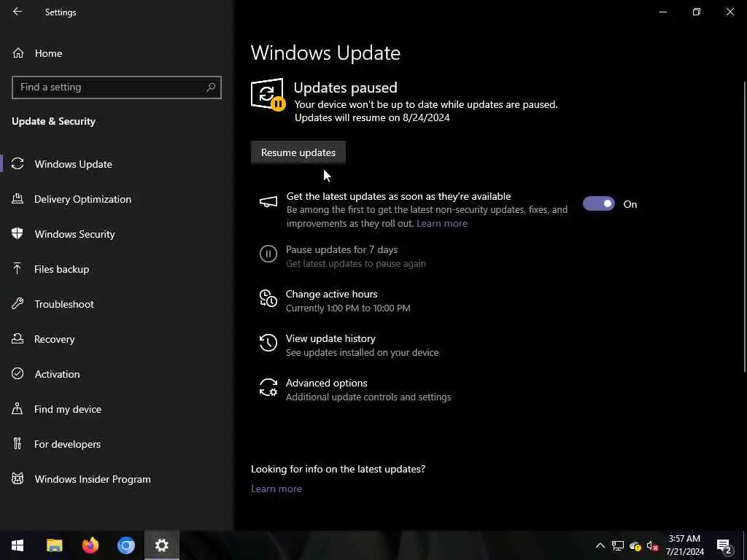Click the magnifier icon in search box
This screenshot has height=560, width=747.
[211, 87]
